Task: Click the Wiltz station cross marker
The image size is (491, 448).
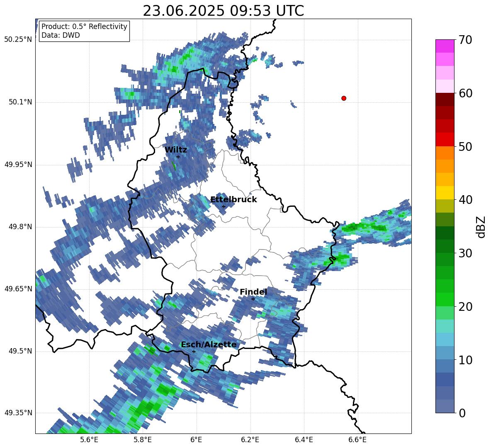Action: pyautogui.click(x=178, y=157)
